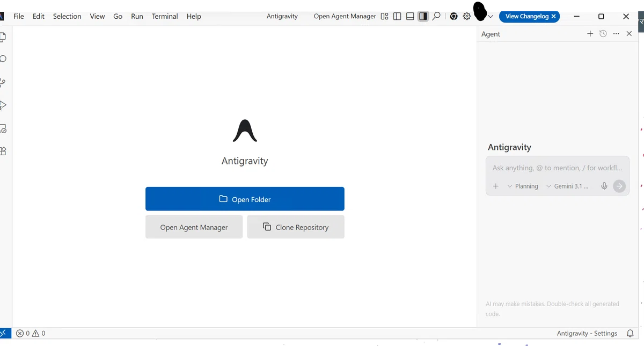Open the Search view in activity bar

pyautogui.click(x=2, y=59)
